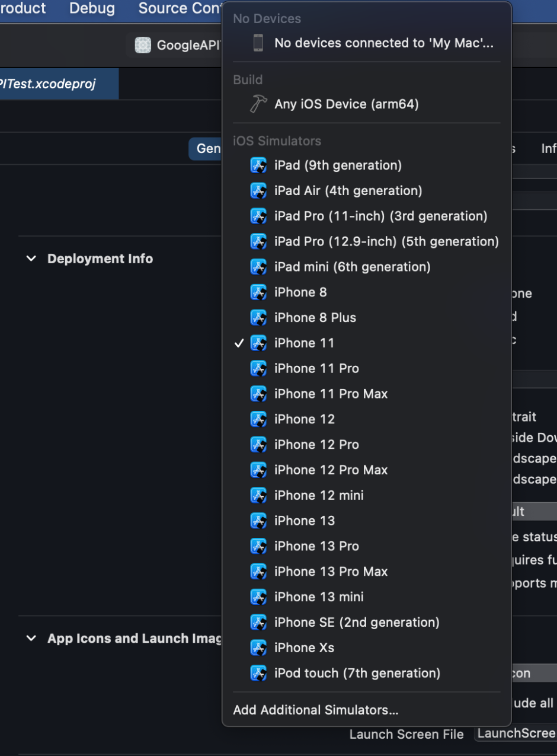Select the checked iPhone 11 simulator
The image size is (557, 756).
coord(304,343)
